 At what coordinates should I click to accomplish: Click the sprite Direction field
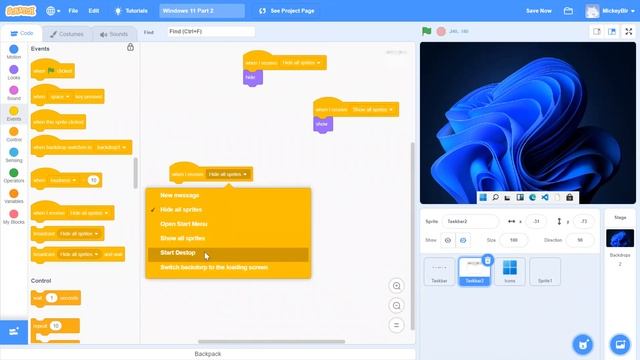click(580, 240)
